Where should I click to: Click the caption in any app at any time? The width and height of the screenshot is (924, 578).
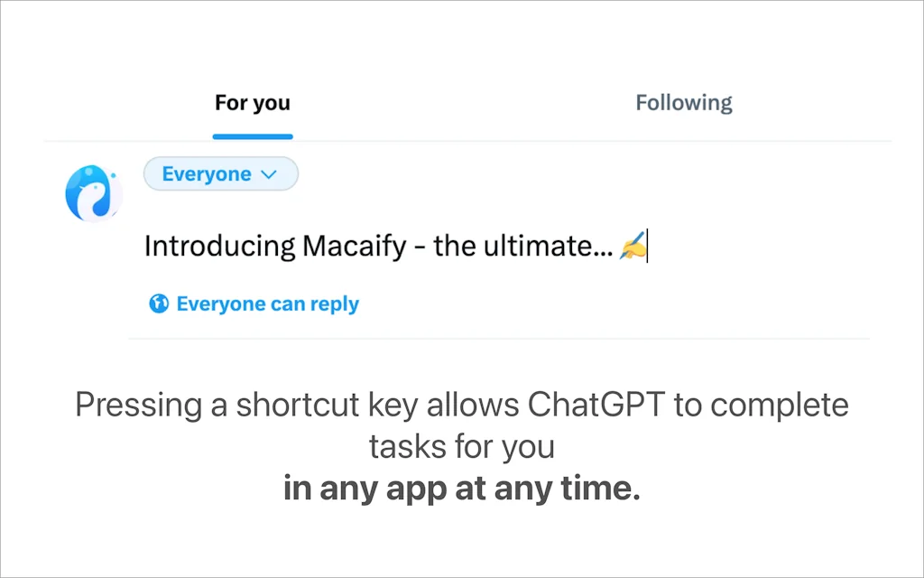[x=461, y=488]
